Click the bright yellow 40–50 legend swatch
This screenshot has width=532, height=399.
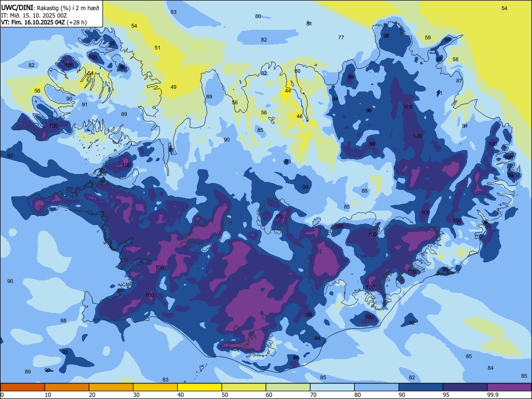[199, 387]
